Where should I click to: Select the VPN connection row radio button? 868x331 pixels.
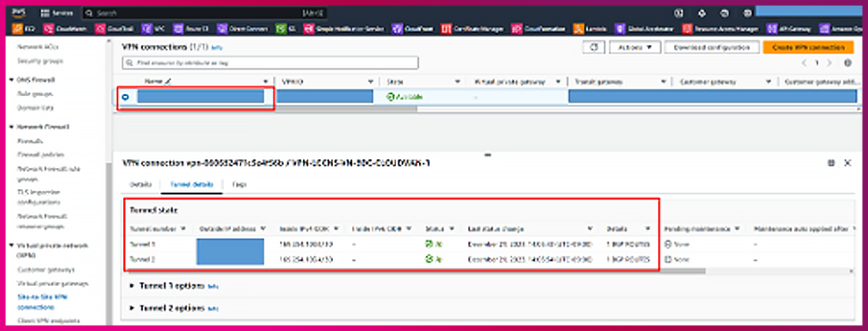point(125,97)
